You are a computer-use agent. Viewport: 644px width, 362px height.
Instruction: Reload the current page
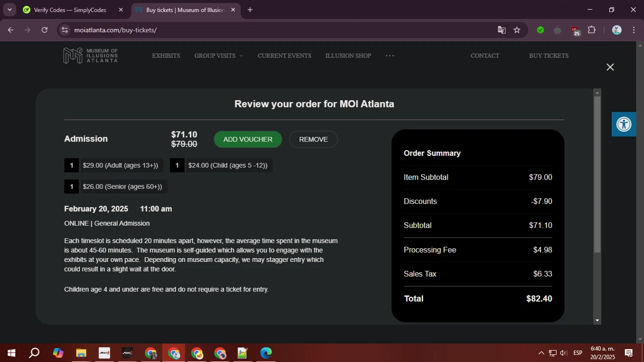45,30
